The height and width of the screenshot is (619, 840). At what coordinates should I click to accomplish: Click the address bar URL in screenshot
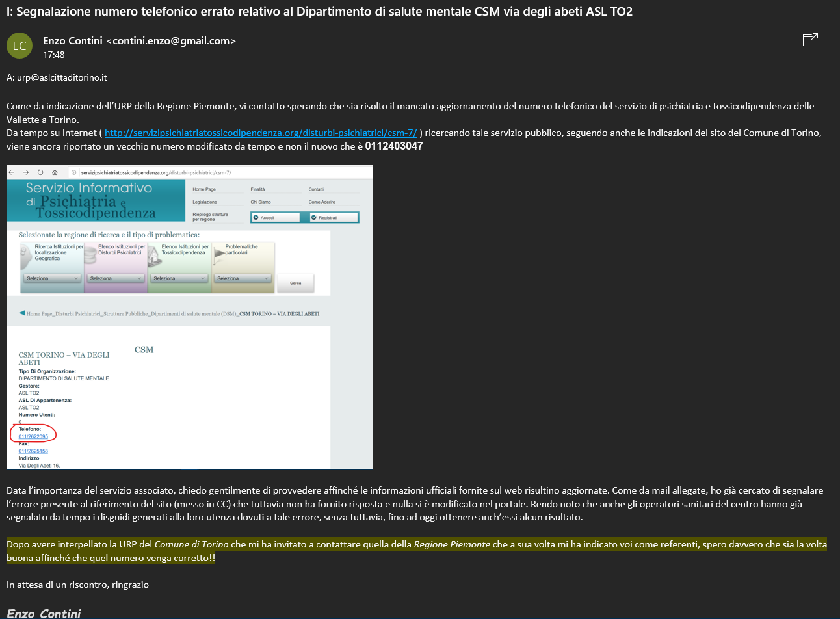(x=156, y=173)
